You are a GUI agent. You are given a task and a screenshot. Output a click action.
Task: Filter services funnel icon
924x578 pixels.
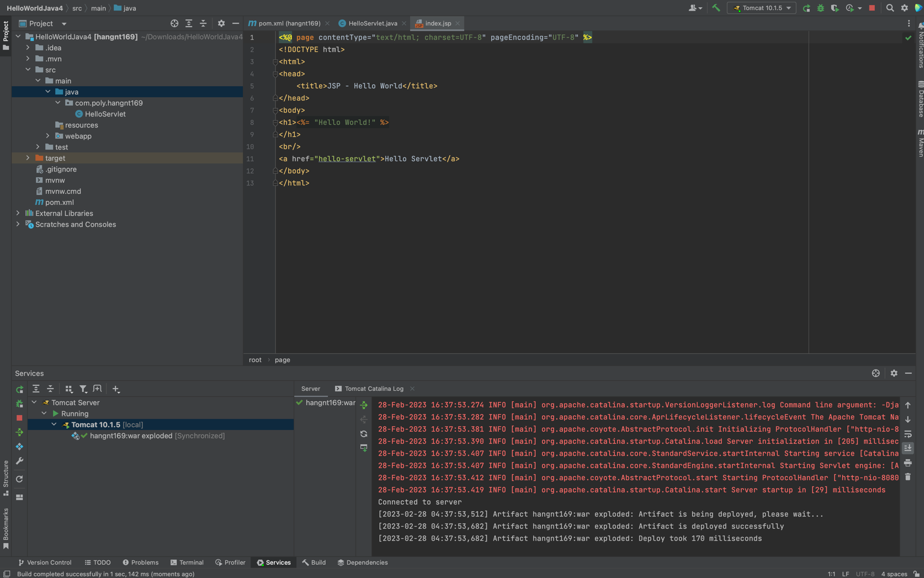[83, 389]
